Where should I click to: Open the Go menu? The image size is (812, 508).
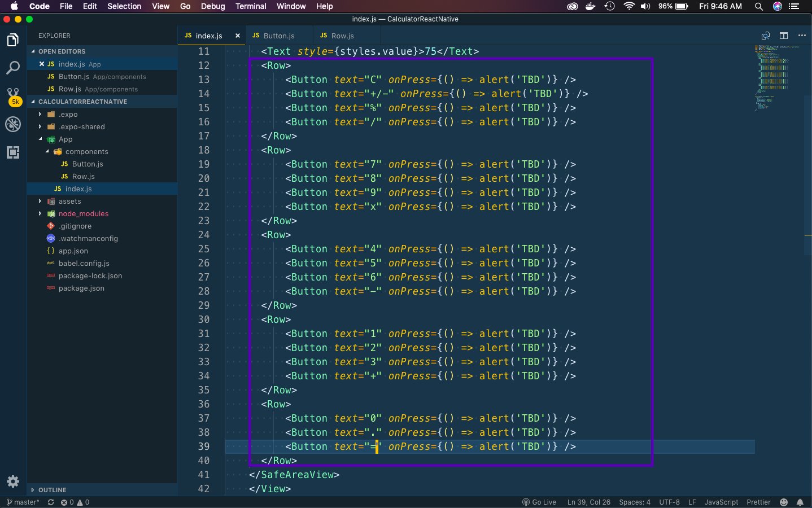click(x=185, y=6)
